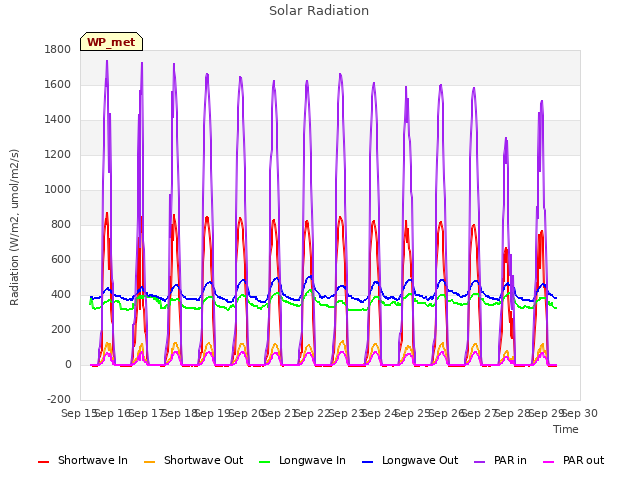
Task: Click the 1200 y-axis tick label
Action: [x=58, y=155]
